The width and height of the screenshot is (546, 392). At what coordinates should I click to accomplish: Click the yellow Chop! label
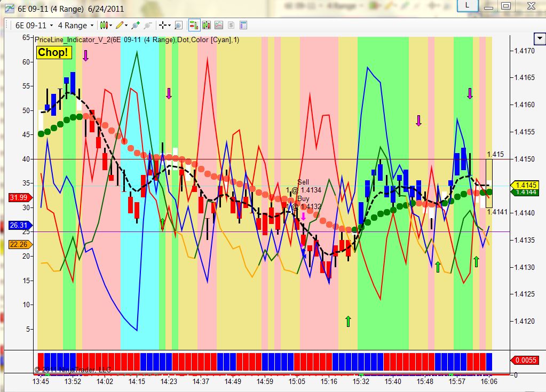click(x=53, y=52)
